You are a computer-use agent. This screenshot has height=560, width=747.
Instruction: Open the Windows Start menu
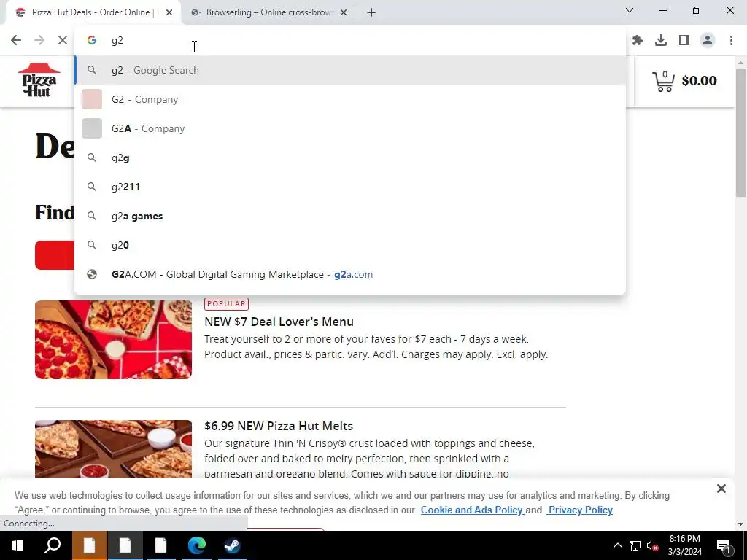18,545
